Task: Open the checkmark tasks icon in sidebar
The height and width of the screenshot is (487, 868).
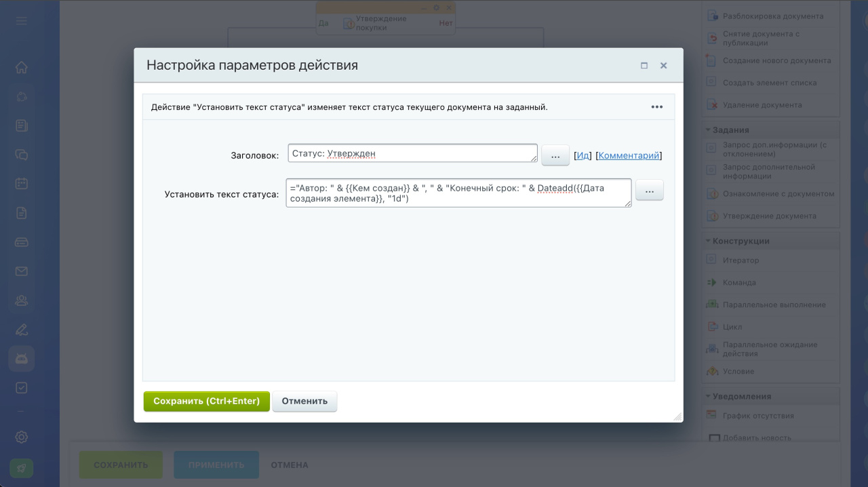Action: coord(22,388)
